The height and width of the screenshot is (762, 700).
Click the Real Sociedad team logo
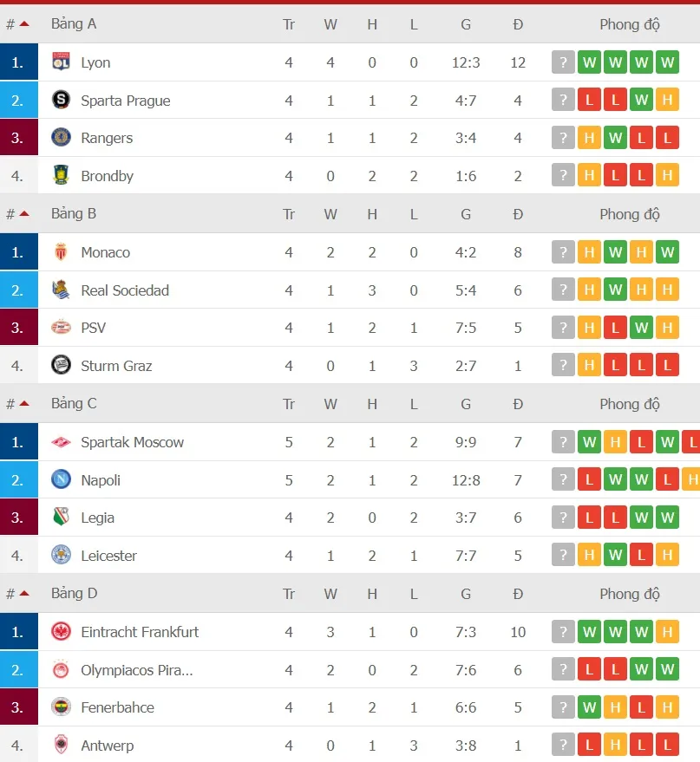click(x=61, y=290)
